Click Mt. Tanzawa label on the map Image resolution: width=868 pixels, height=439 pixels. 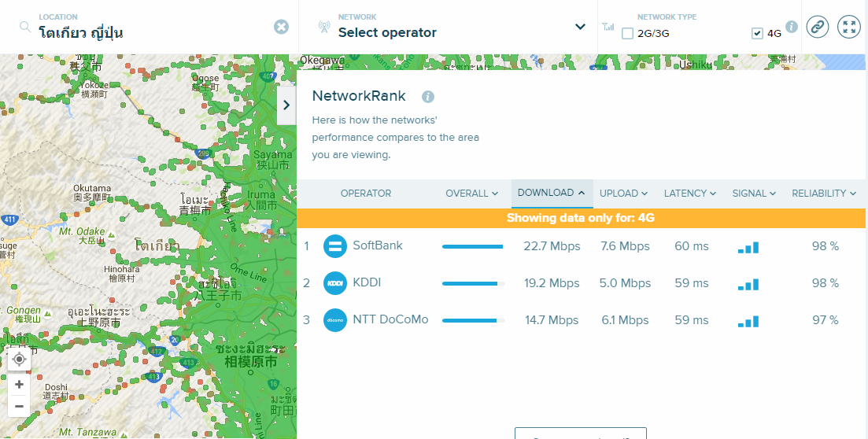click(88, 432)
